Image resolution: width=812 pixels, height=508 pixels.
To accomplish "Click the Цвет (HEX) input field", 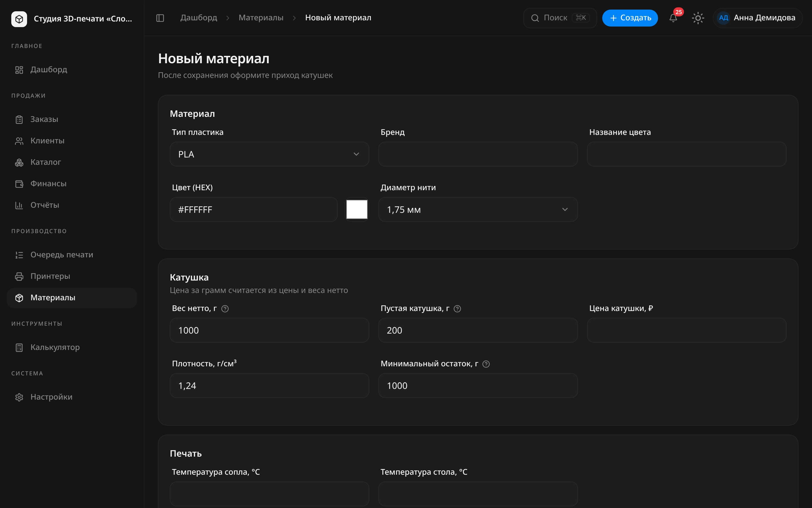I will click(x=254, y=210).
